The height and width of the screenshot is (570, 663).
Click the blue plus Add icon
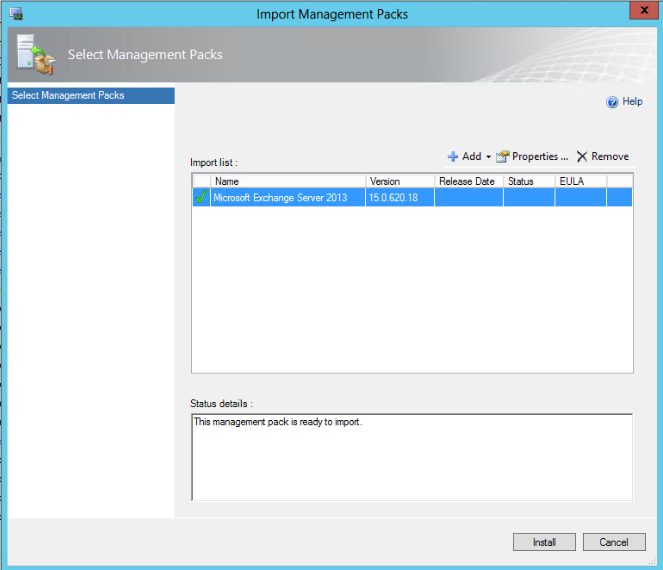[x=452, y=157]
